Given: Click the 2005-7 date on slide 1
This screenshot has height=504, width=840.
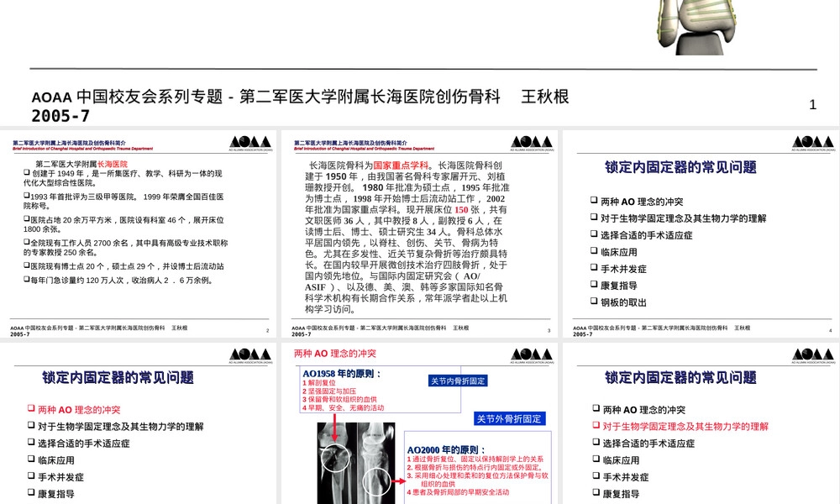Looking at the screenshot, I should (60, 116).
